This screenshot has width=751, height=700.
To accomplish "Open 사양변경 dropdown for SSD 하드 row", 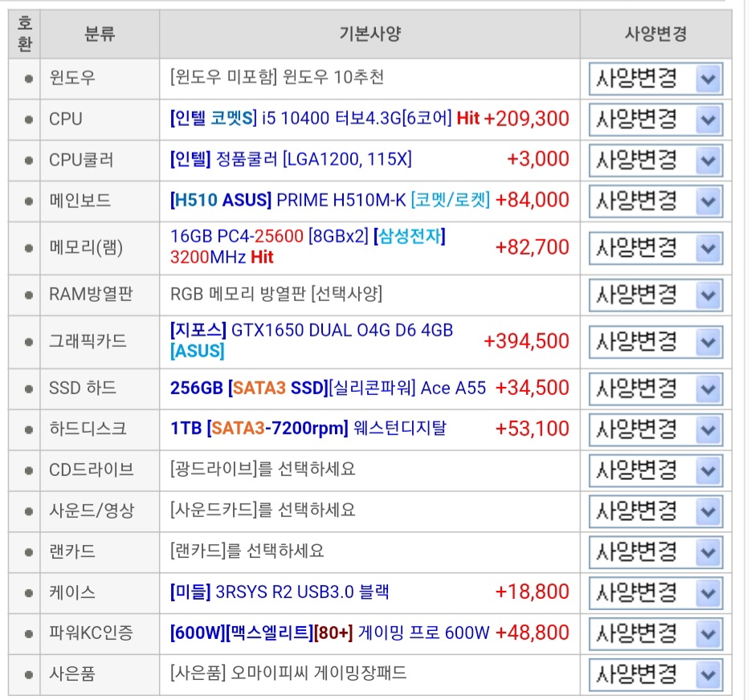I will (x=655, y=389).
